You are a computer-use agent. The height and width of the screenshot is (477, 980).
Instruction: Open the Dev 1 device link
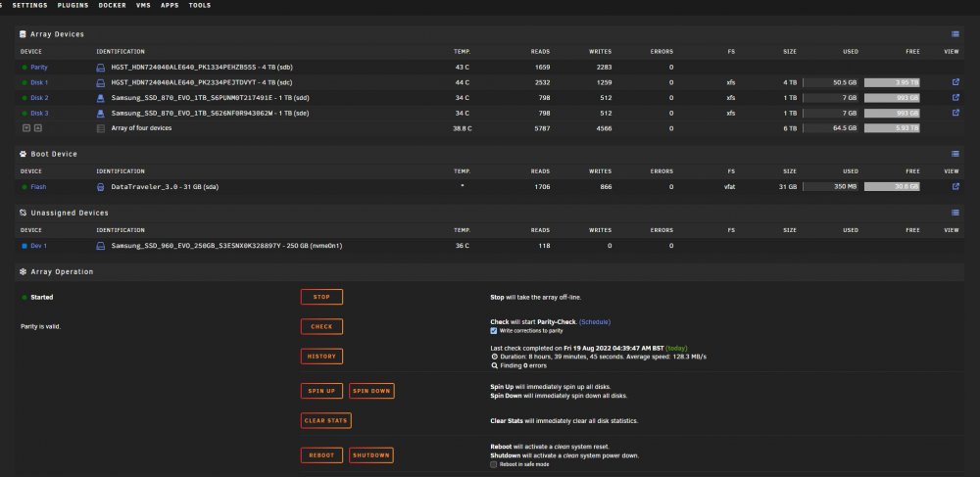tap(39, 246)
